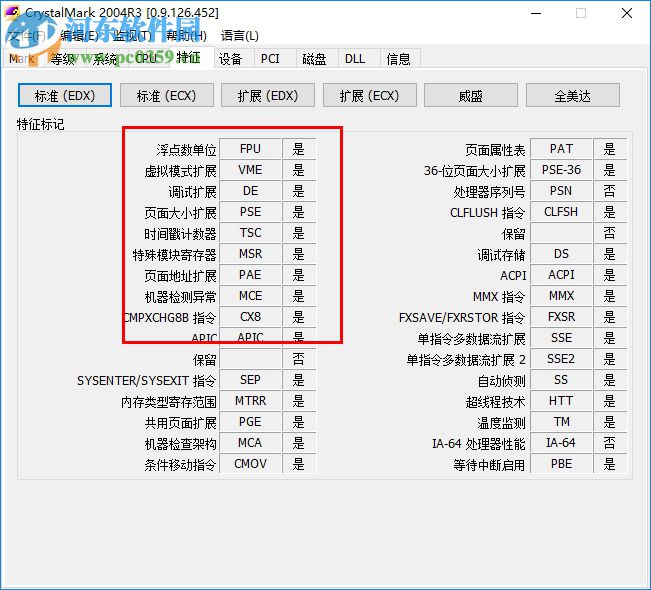Show the 扩展 (ECX) flags
Screen dimensions: 651x590
click(x=370, y=95)
